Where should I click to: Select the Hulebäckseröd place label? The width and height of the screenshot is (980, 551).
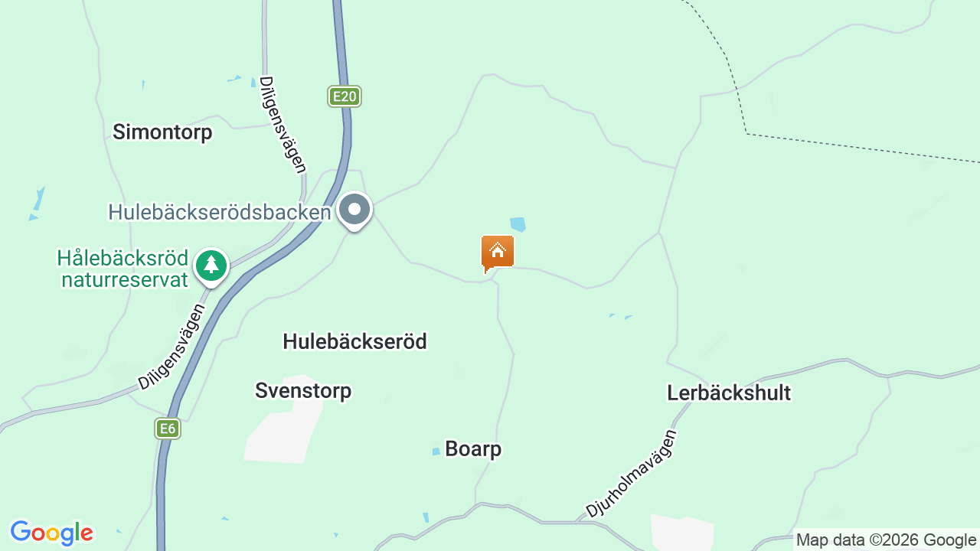[x=354, y=341]
